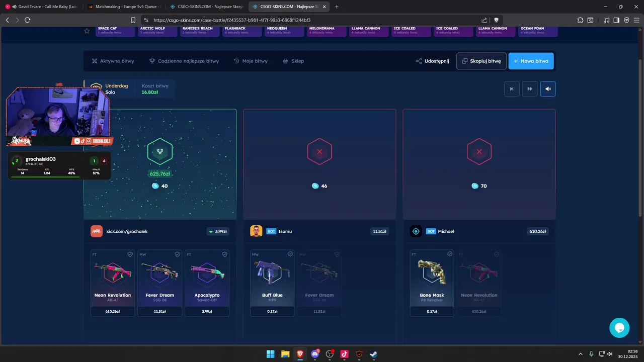
Task: Open a new browser tab
Action: (337, 7)
